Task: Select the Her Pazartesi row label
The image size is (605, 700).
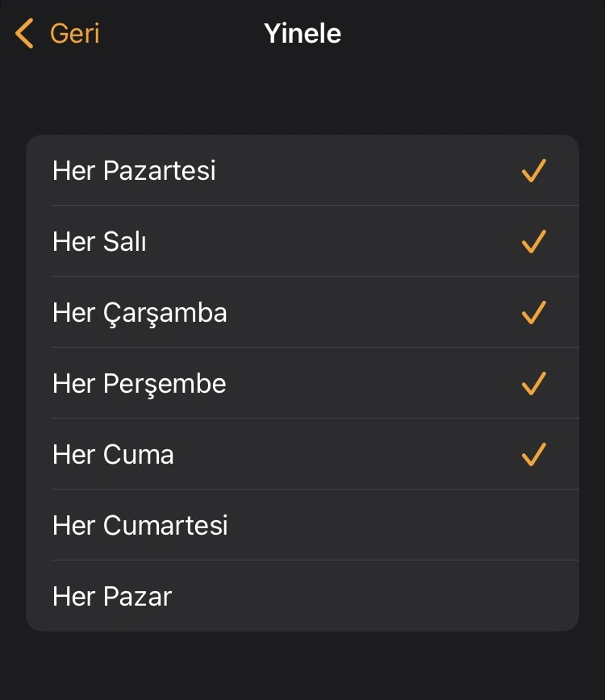Action: point(134,170)
